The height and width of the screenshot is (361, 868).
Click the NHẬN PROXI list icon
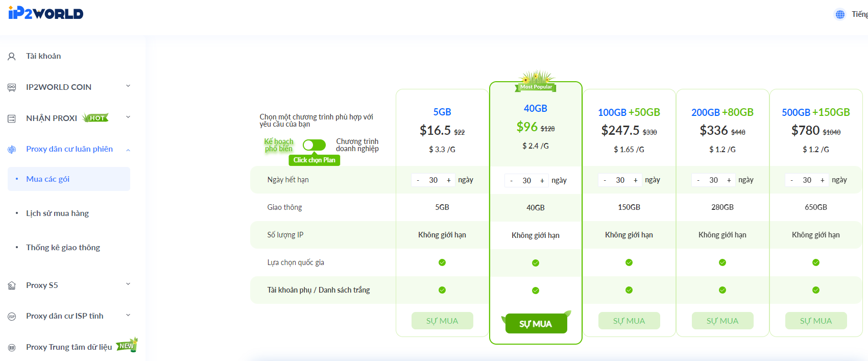click(x=12, y=118)
